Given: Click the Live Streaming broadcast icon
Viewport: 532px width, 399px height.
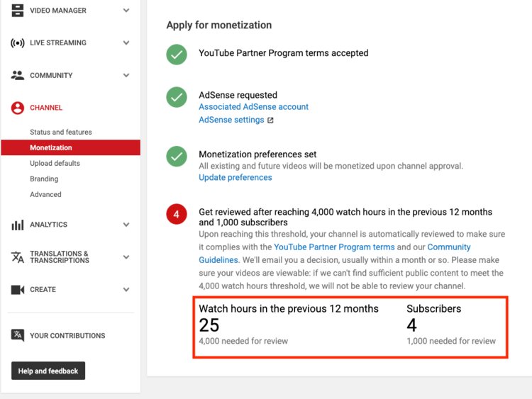Looking at the screenshot, I should (18, 43).
